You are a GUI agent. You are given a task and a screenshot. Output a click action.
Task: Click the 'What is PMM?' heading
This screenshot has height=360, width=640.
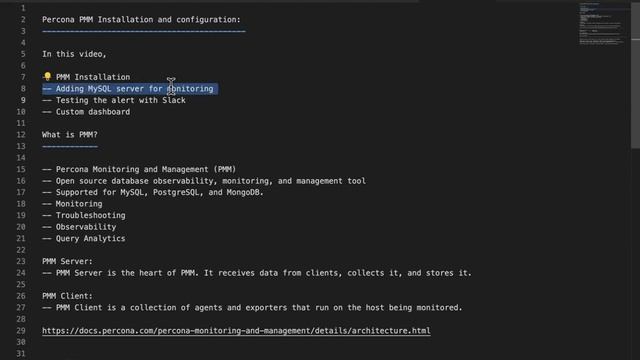point(70,135)
